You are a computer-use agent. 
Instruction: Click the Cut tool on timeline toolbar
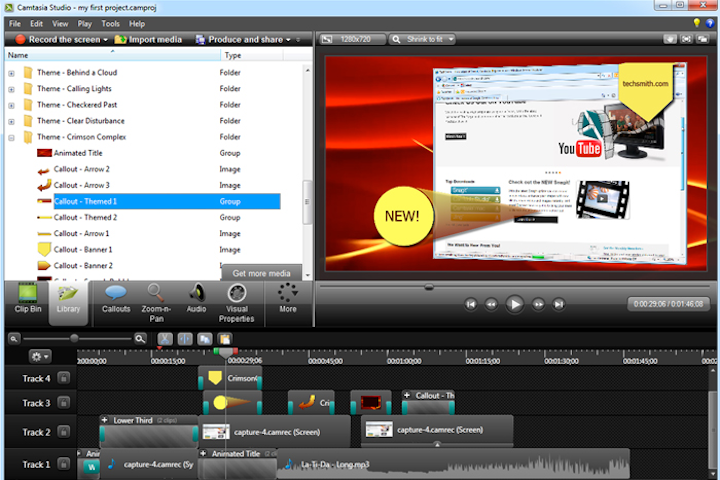tap(165, 339)
